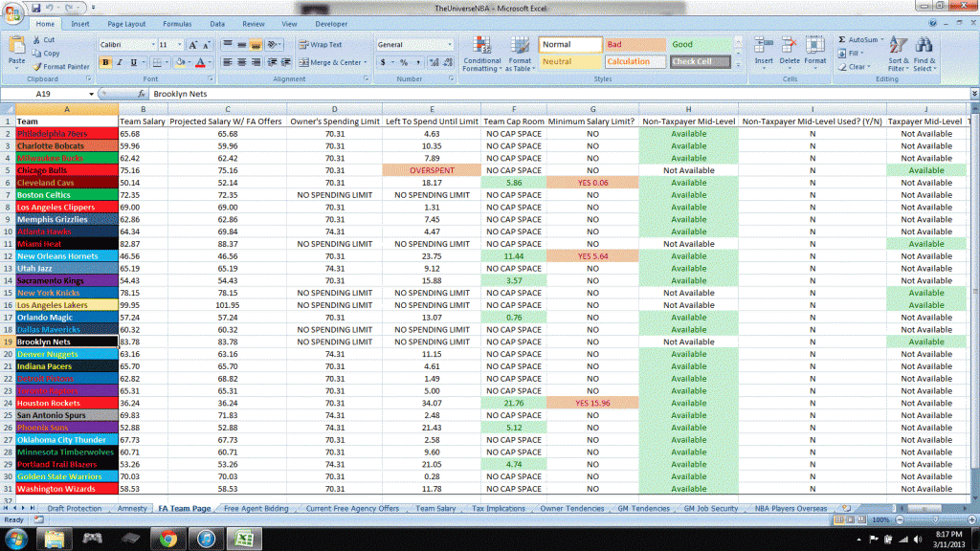Center text horizontally in cell
Image resolution: width=980 pixels, height=551 pixels.
point(241,62)
